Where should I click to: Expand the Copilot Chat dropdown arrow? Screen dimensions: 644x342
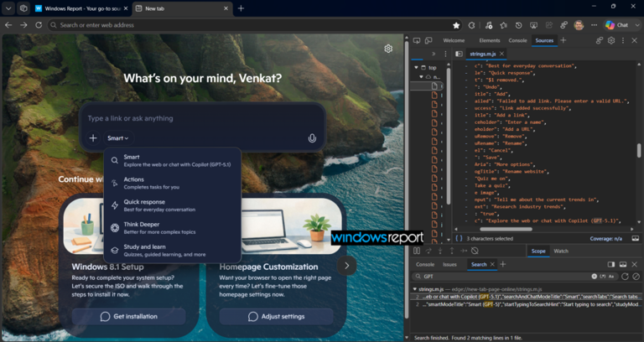click(636, 25)
